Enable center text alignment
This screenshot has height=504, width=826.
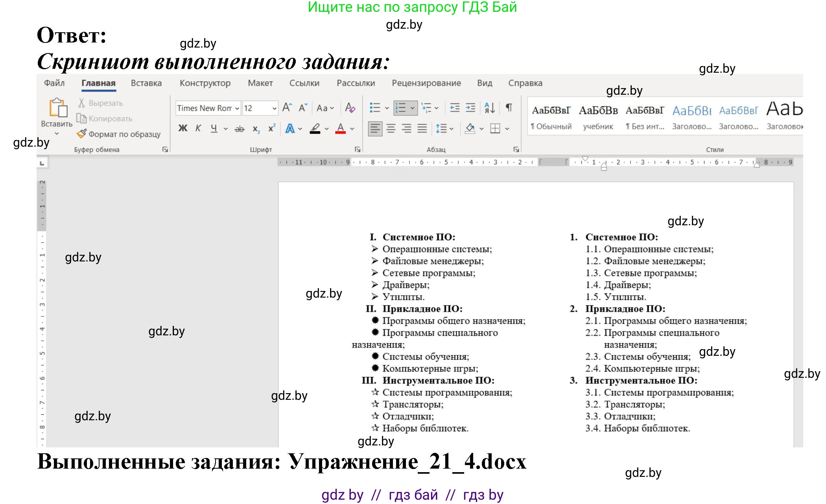(391, 129)
